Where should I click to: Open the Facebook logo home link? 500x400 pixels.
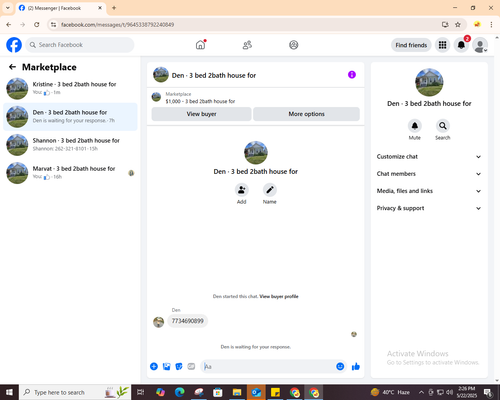[x=14, y=45]
